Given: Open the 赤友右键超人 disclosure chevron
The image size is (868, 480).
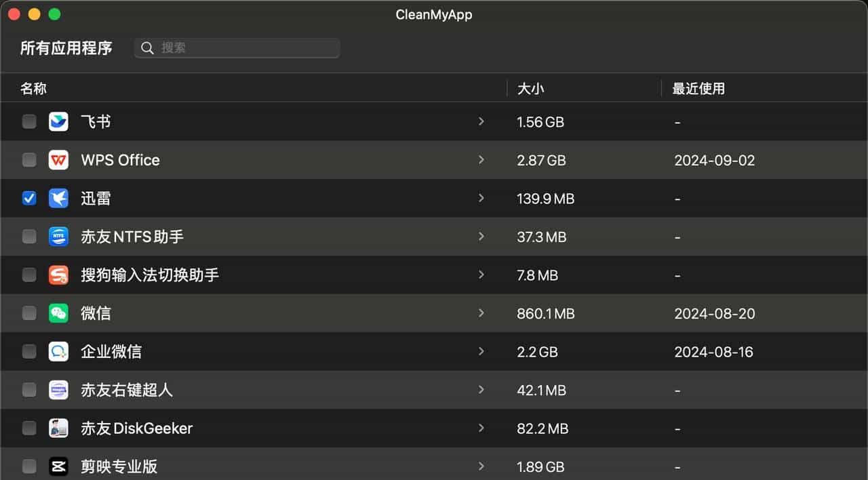Looking at the screenshot, I should [481, 390].
